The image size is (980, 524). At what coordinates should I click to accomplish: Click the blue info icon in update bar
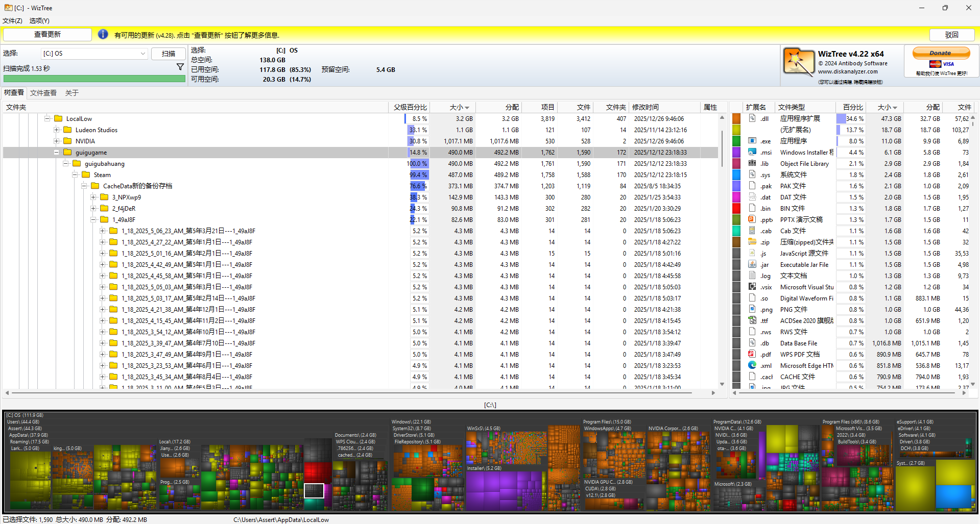(103, 34)
